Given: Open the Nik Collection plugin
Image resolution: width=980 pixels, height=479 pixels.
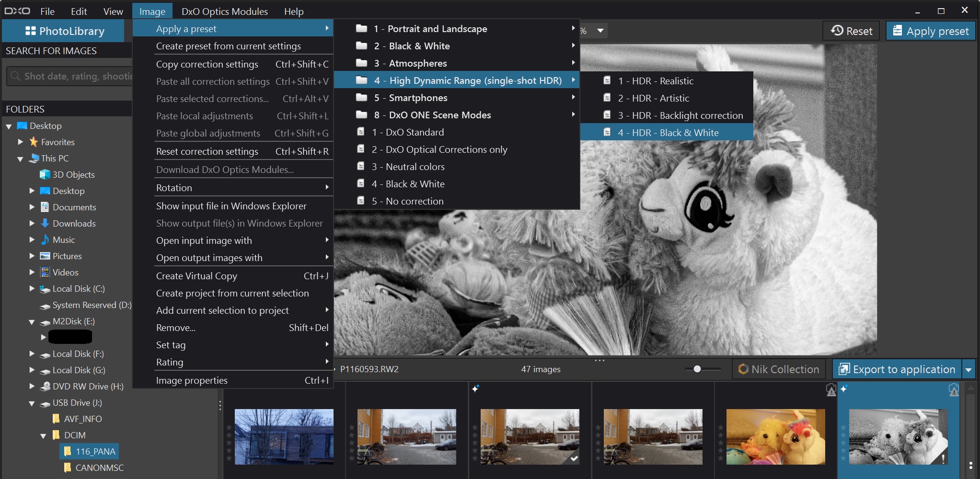Looking at the screenshot, I should click(x=779, y=369).
